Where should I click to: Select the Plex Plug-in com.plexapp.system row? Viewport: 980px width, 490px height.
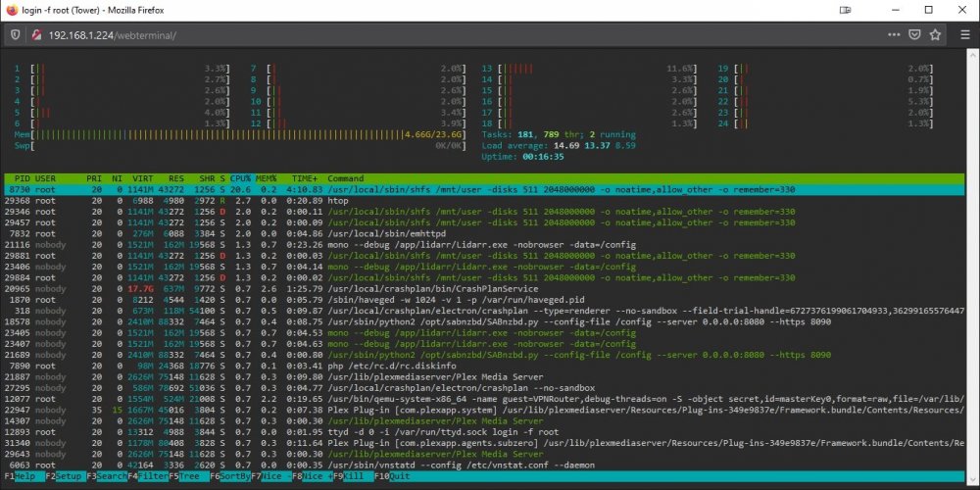point(484,410)
